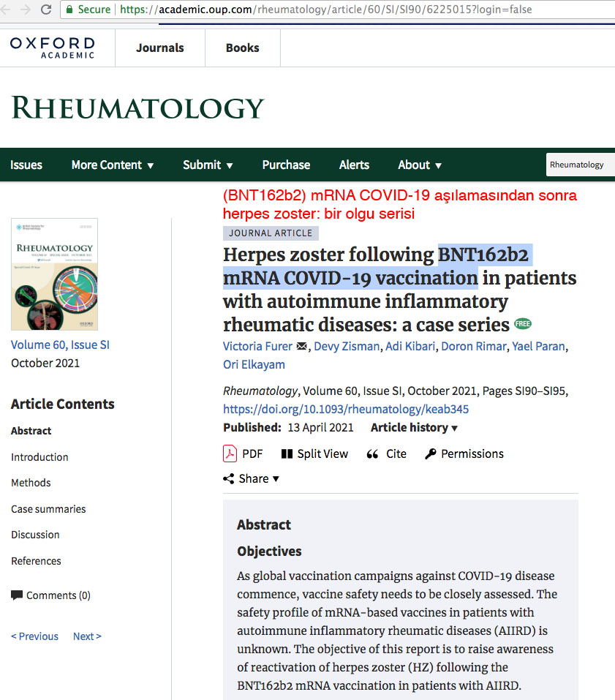Click the Cite quotation mark icon

point(372,454)
